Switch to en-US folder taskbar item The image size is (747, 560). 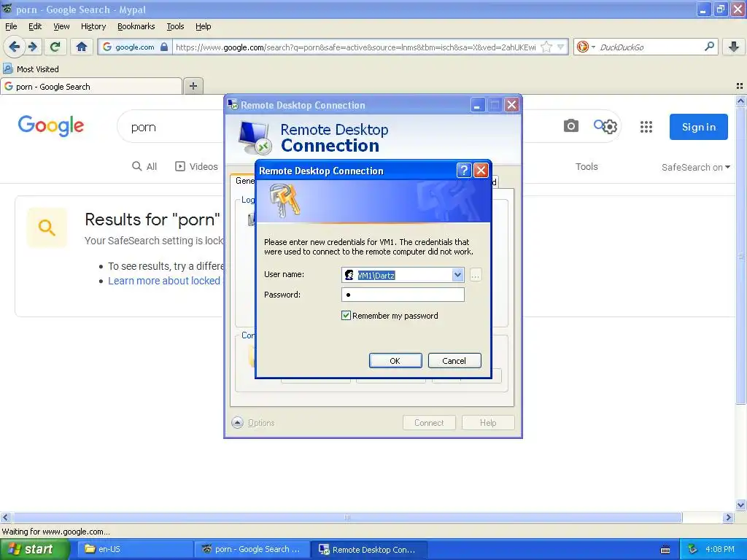point(135,549)
